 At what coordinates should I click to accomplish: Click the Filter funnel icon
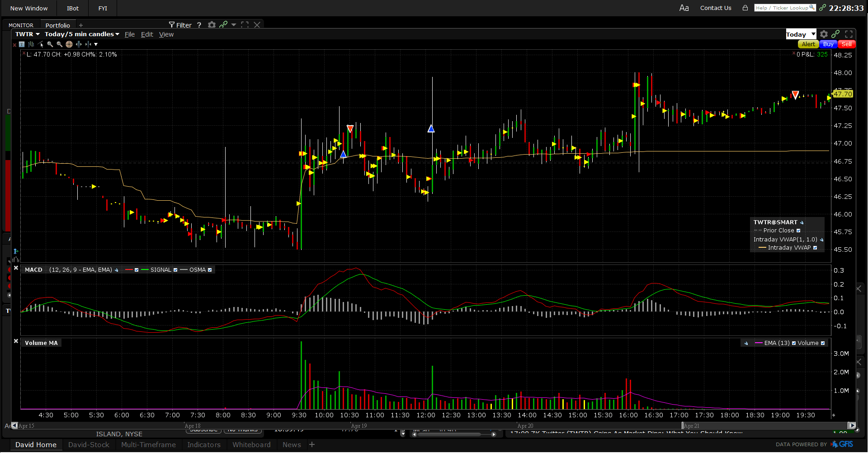pyautogui.click(x=172, y=25)
